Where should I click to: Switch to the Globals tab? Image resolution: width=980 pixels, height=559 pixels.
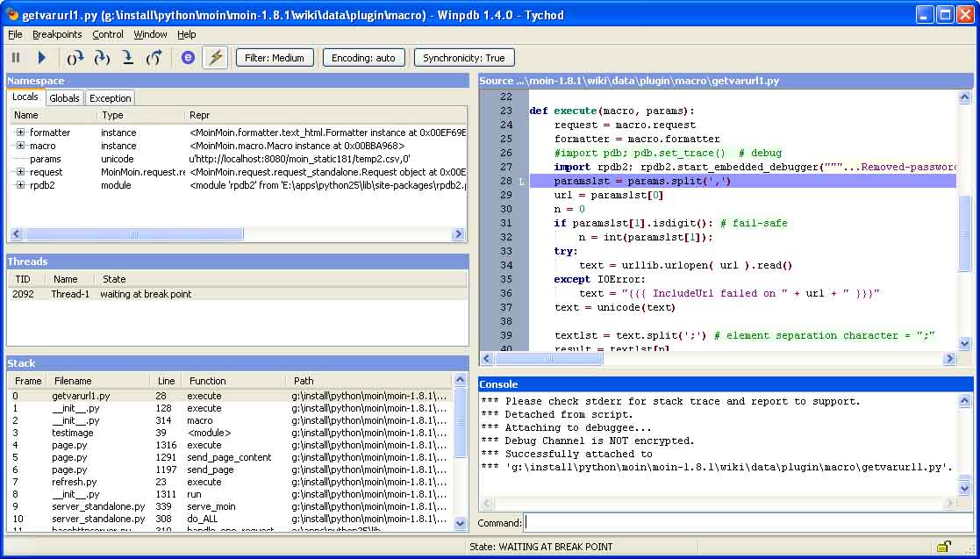[64, 98]
